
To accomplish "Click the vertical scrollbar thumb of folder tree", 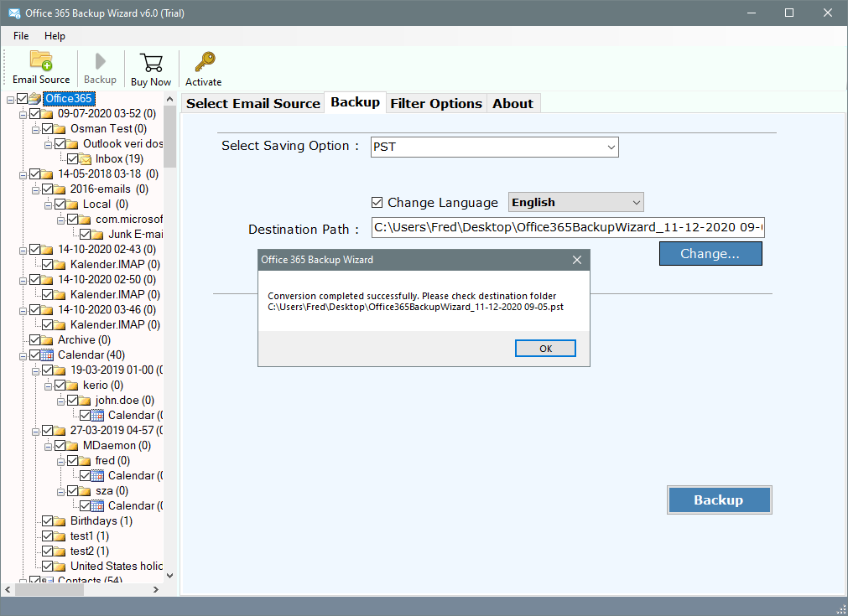I will (169, 136).
